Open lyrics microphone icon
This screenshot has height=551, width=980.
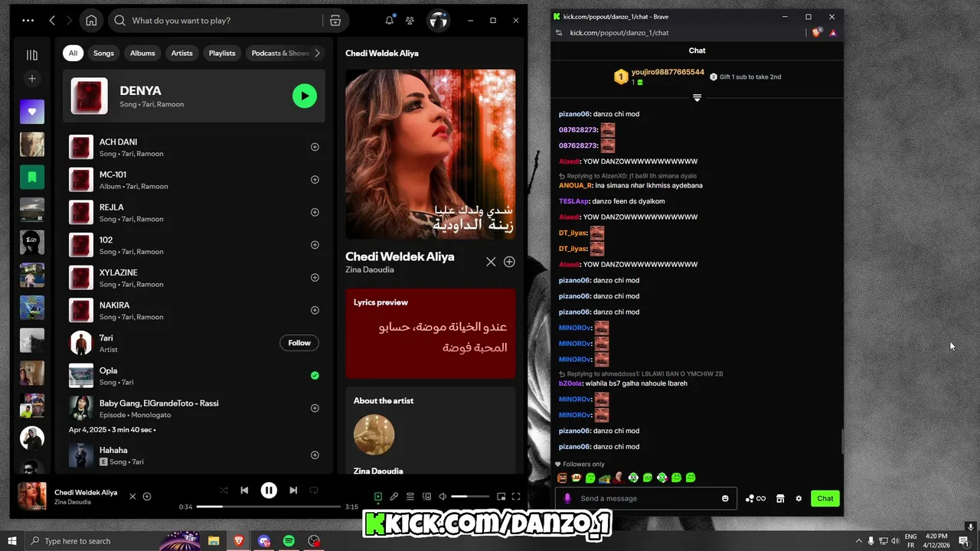394,497
